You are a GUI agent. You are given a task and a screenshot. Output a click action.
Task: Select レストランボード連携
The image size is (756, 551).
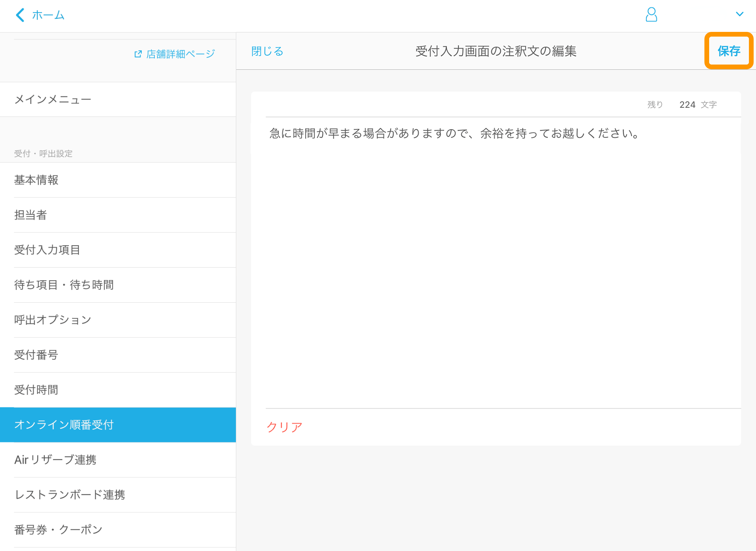70,495
